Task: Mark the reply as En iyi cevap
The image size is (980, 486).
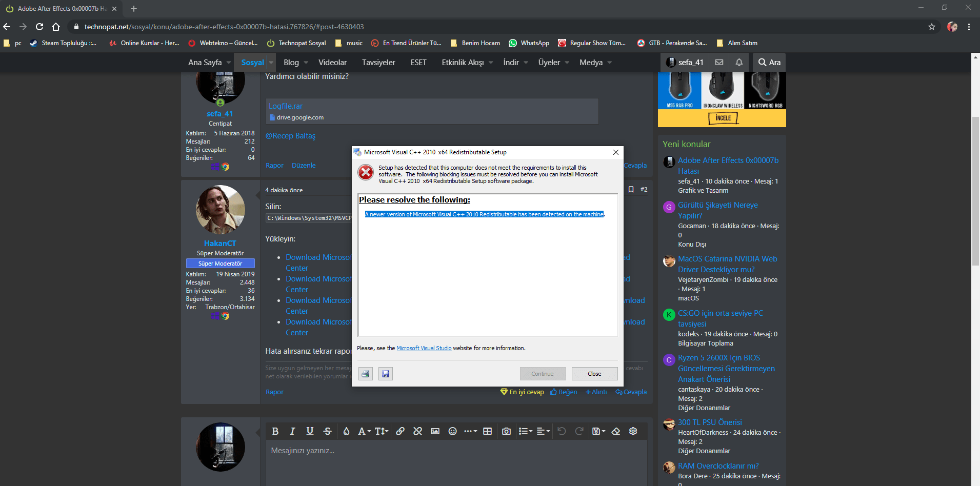Action: [x=522, y=392]
